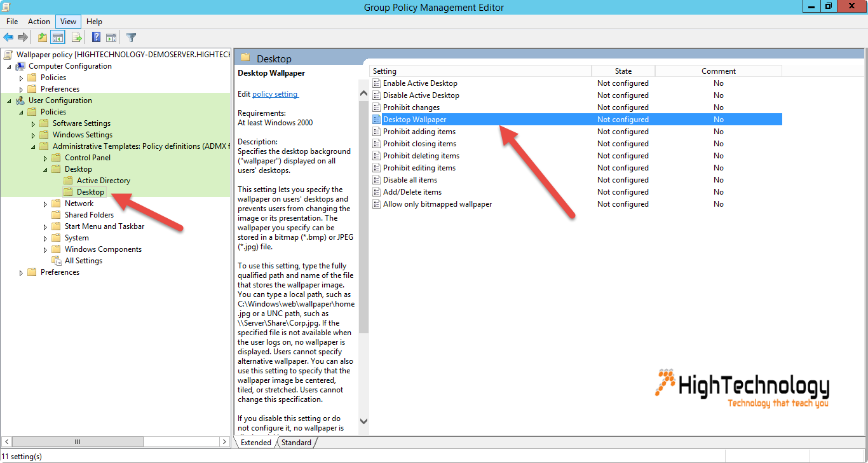Select 'Allow only bitmapped wallpaper' setting

pyautogui.click(x=437, y=204)
